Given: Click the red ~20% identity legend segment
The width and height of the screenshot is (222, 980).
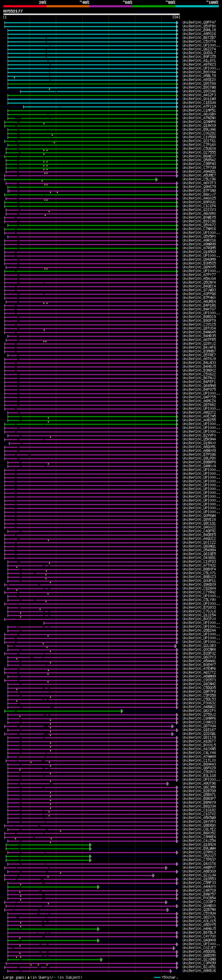Looking at the screenshot, I should pyautogui.click(x=25, y=6).
